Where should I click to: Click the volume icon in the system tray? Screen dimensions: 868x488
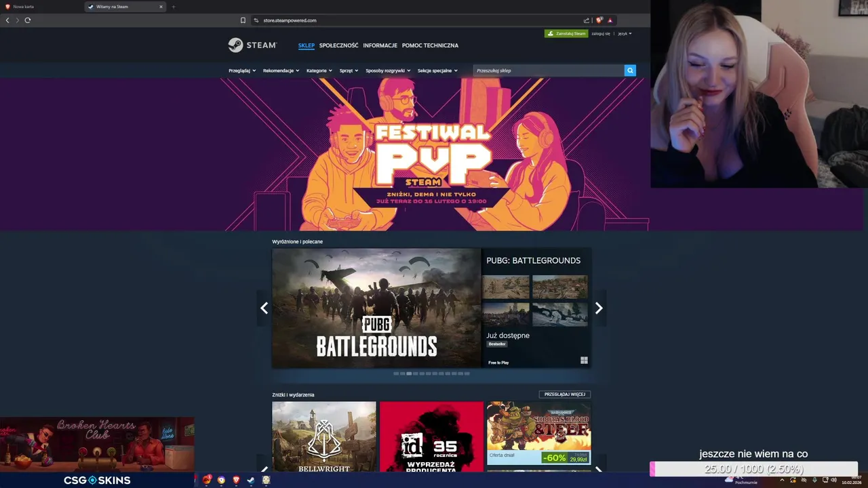[x=833, y=480]
